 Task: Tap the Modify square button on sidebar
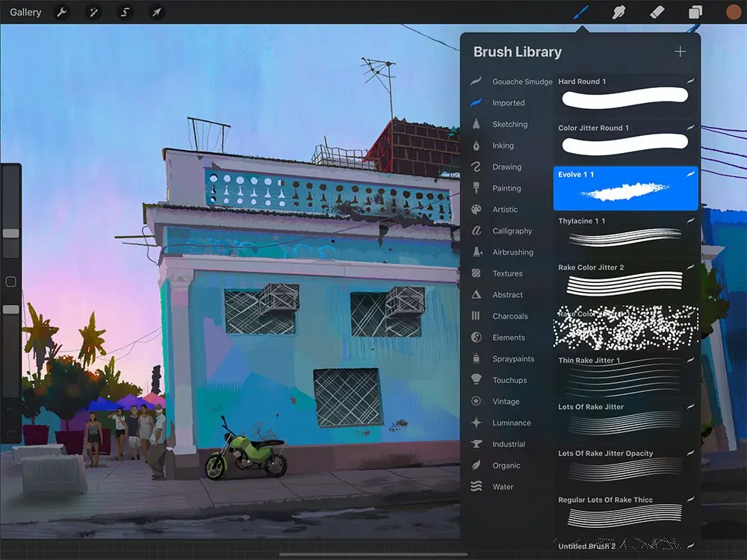coord(11,281)
